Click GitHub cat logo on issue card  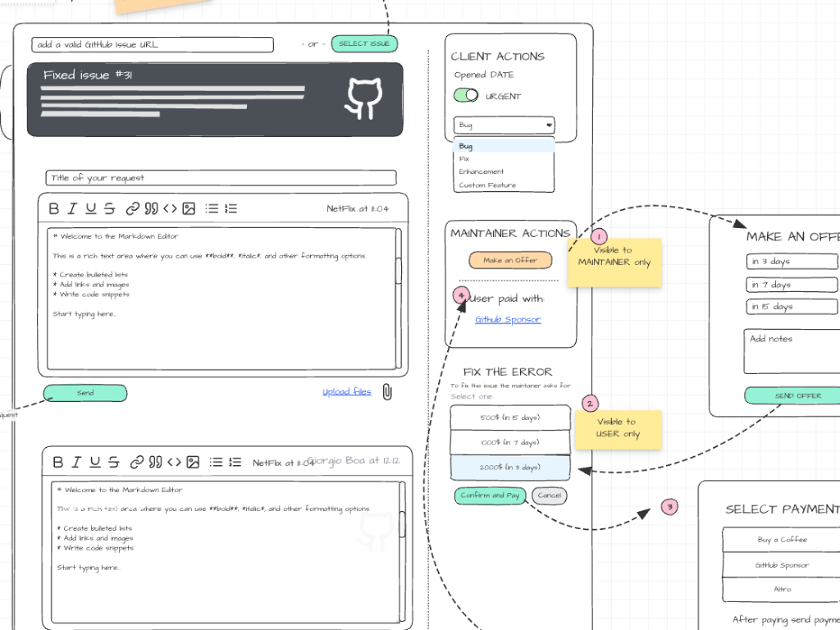[365, 98]
